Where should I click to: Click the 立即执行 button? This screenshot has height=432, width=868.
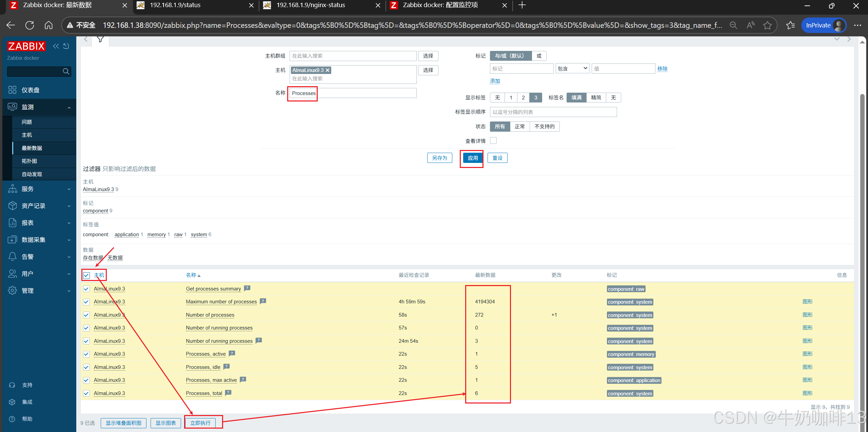200,423
